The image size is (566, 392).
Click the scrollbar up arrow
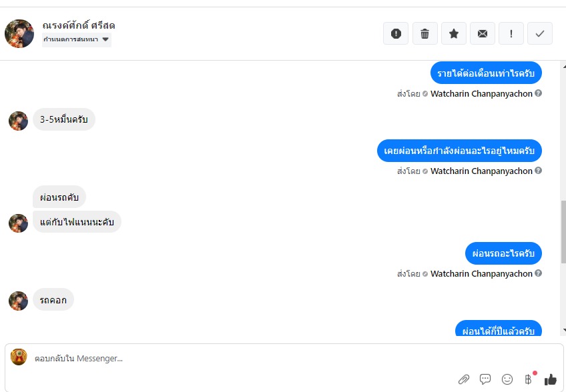(564, 67)
